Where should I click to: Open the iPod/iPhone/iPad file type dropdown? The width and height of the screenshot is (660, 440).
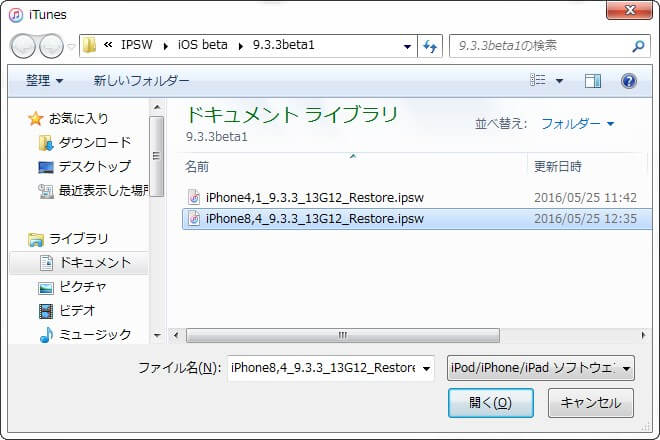coord(540,368)
